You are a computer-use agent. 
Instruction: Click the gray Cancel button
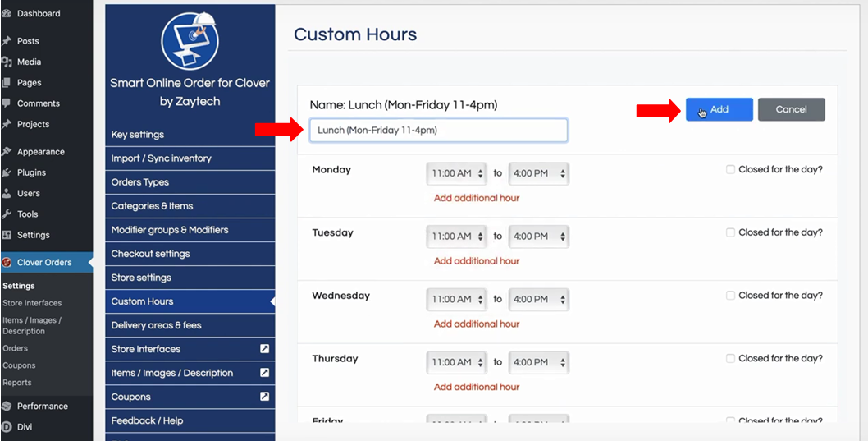[791, 110]
